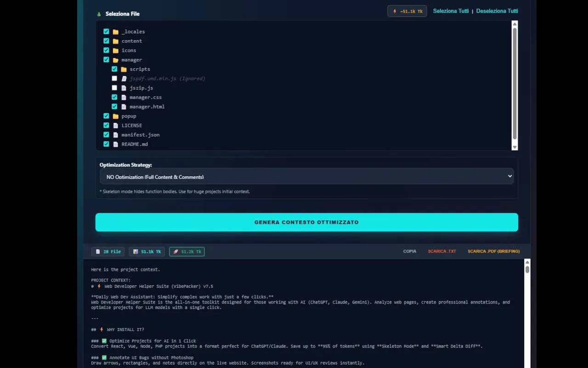Uncheck the manager.css checkbox

click(114, 97)
